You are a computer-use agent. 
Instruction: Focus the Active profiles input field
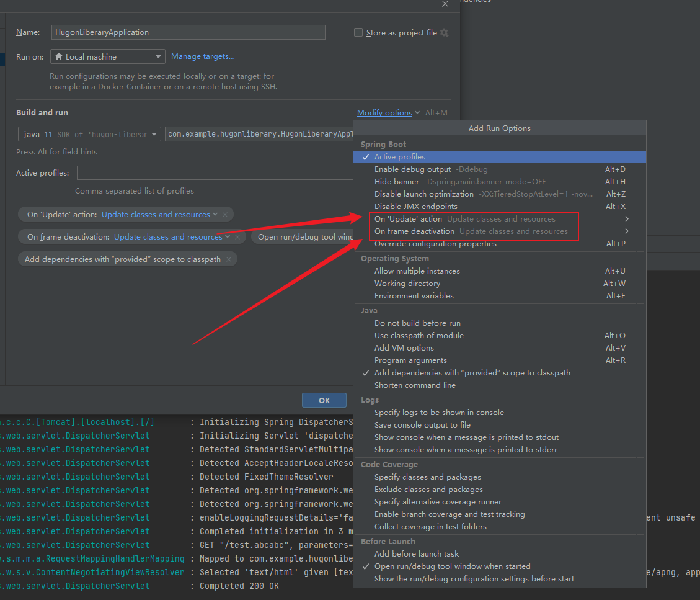click(215, 173)
